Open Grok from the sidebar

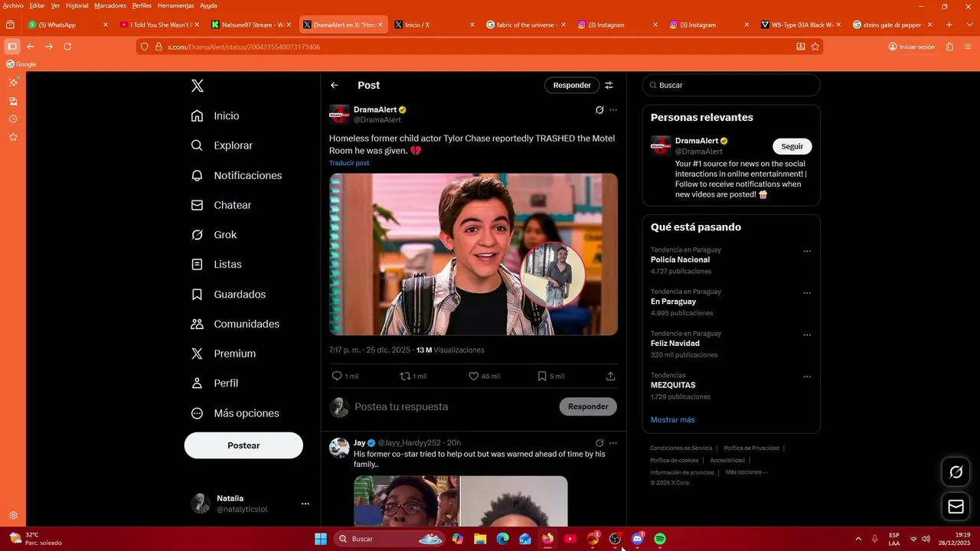point(214,235)
